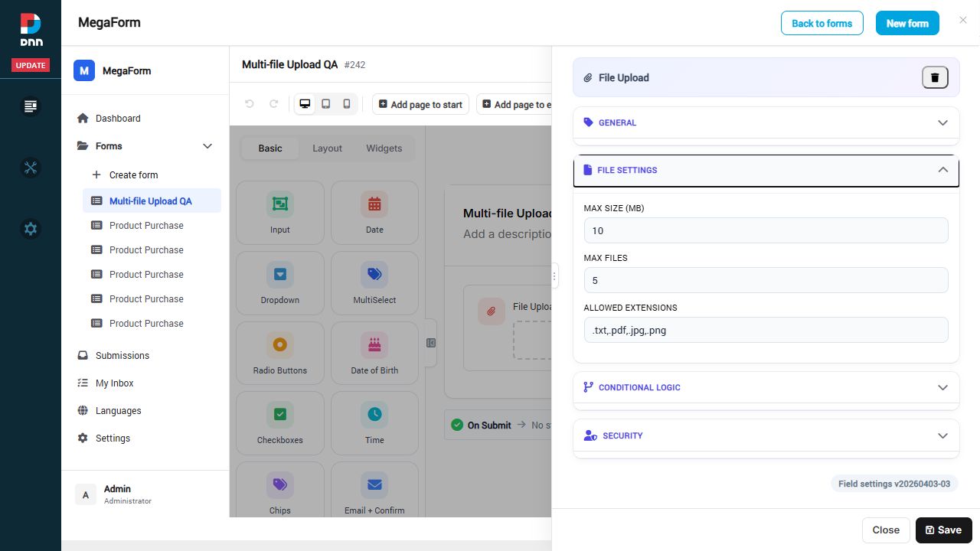Click the New form button

pos(907,23)
